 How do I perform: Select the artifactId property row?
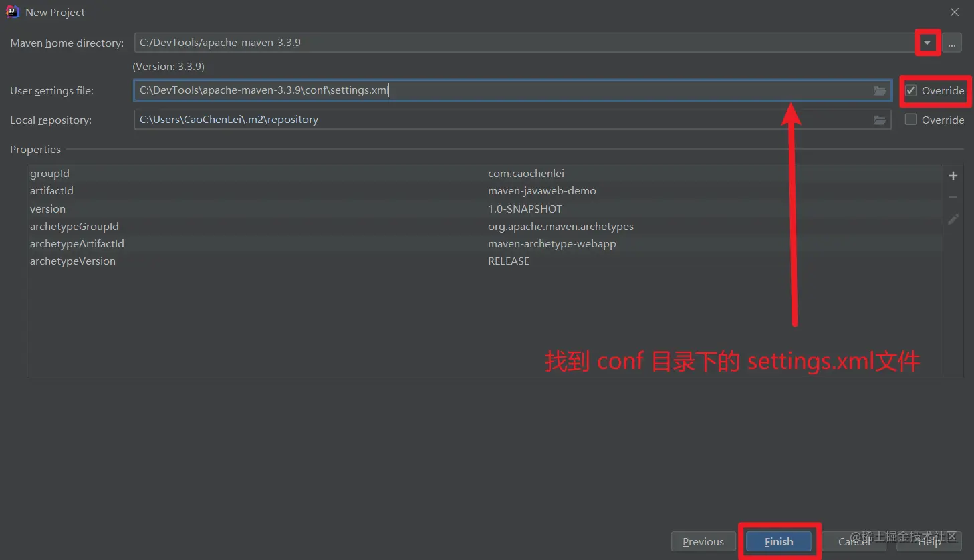click(485, 191)
